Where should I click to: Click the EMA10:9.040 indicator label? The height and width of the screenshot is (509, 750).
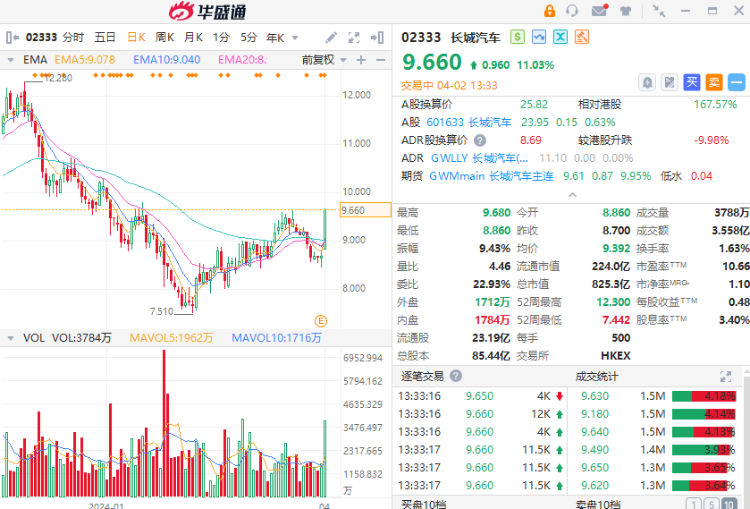[x=166, y=60]
